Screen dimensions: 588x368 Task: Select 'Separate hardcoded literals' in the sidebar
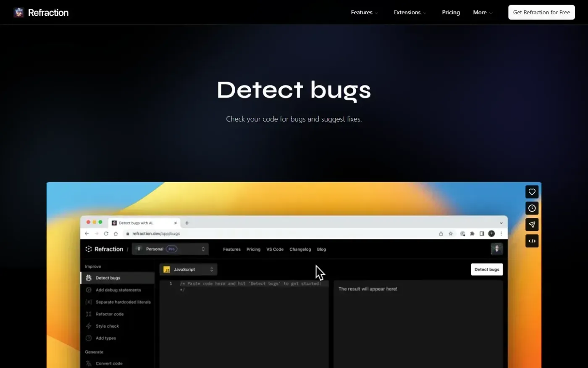click(118, 302)
